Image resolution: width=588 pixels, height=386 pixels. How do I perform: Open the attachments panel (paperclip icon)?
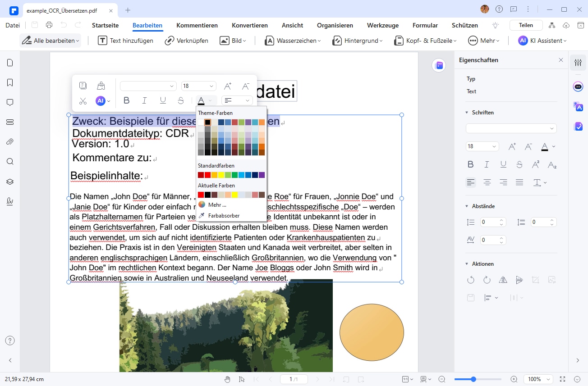(x=10, y=142)
